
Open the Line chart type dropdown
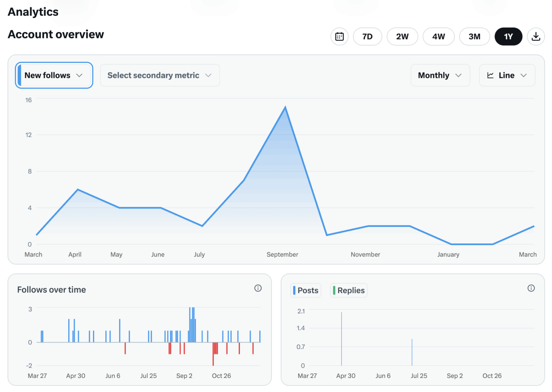pos(507,75)
